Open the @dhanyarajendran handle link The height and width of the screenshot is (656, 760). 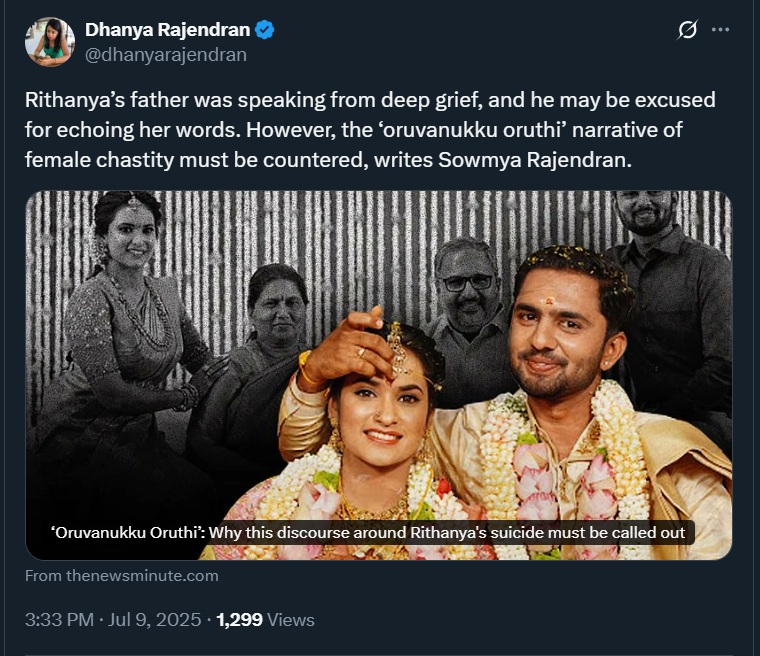point(165,55)
